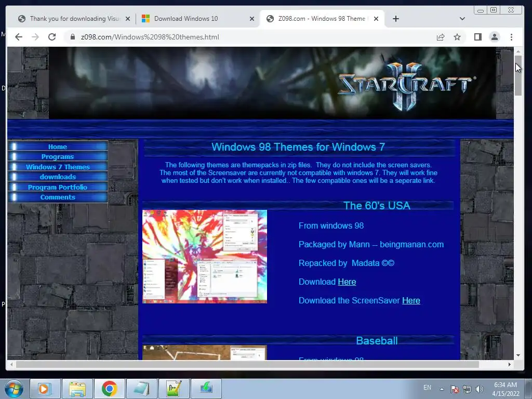Click the scroll down arrow of the page
532x399 pixels.
click(x=518, y=355)
